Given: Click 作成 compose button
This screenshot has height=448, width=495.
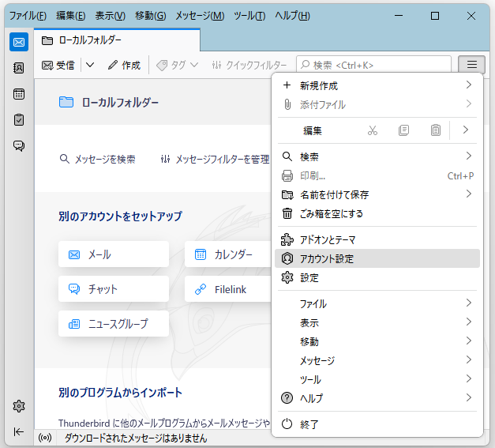Looking at the screenshot, I should 125,65.
